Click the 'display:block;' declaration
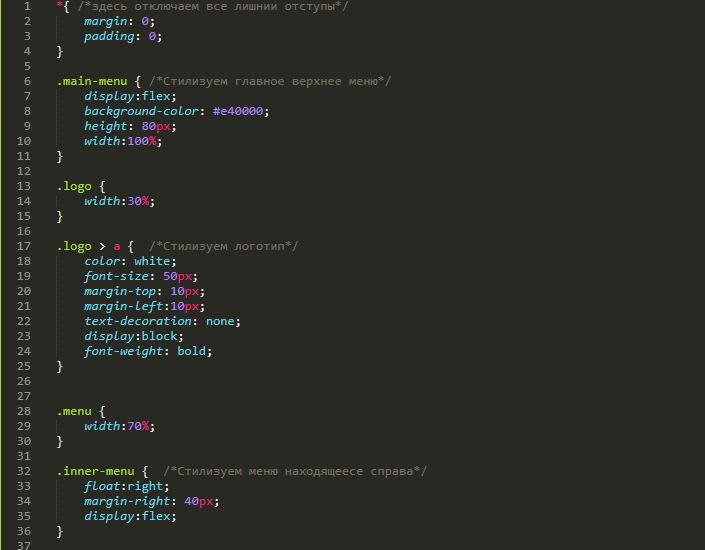Screen dimensions: 705x550 tap(134, 336)
